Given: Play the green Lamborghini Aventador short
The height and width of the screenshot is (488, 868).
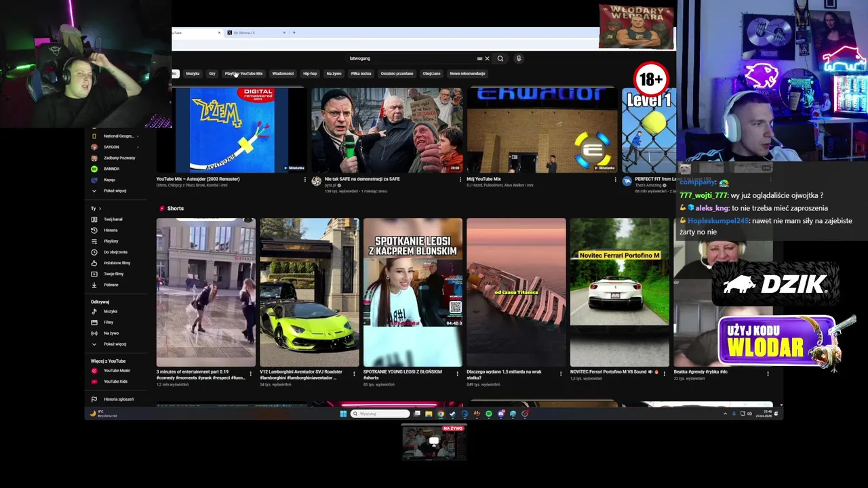Looking at the screenshot, I should 309,292.
